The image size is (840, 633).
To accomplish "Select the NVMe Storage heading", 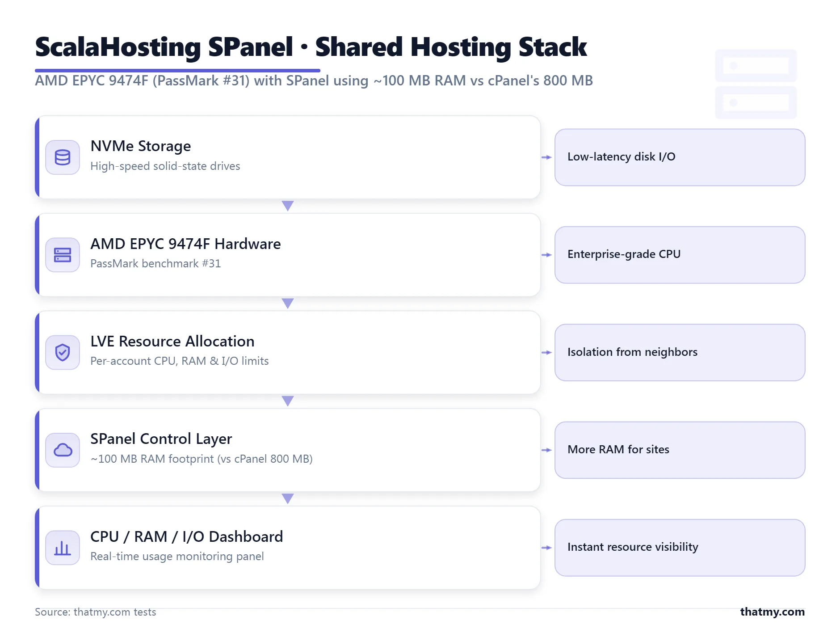I will click(141, 146).
